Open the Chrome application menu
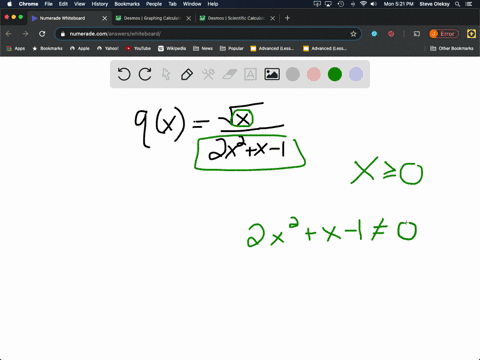Viewport: 480px width, 360px height. coord(28,4)
